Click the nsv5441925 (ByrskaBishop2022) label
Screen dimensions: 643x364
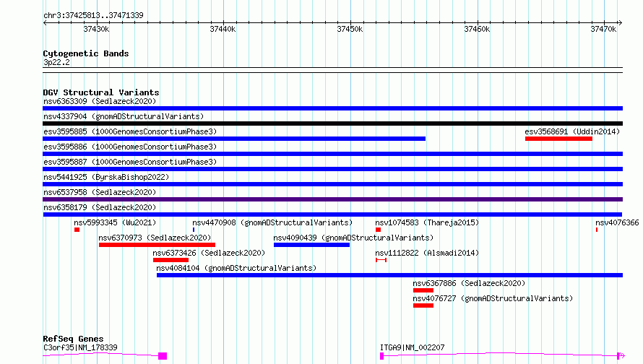pos(106,177)
